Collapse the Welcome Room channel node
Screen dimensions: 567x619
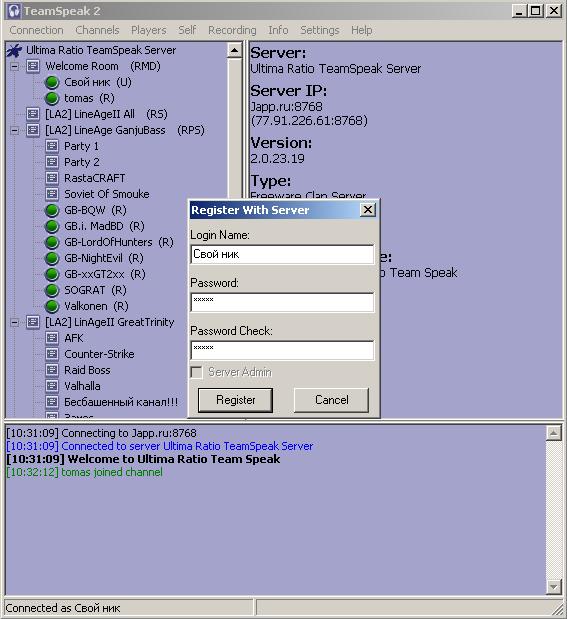click(14, 66)
